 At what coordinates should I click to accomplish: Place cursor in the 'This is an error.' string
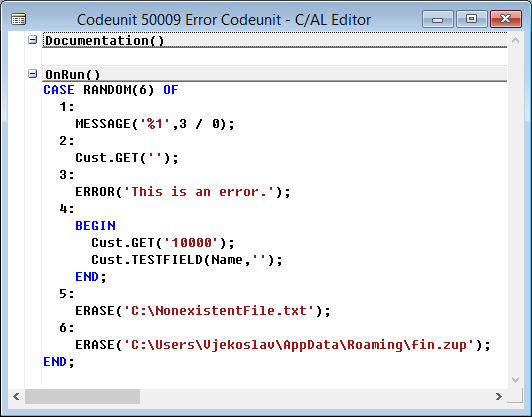pyautogui.click(x=199, y=192)
